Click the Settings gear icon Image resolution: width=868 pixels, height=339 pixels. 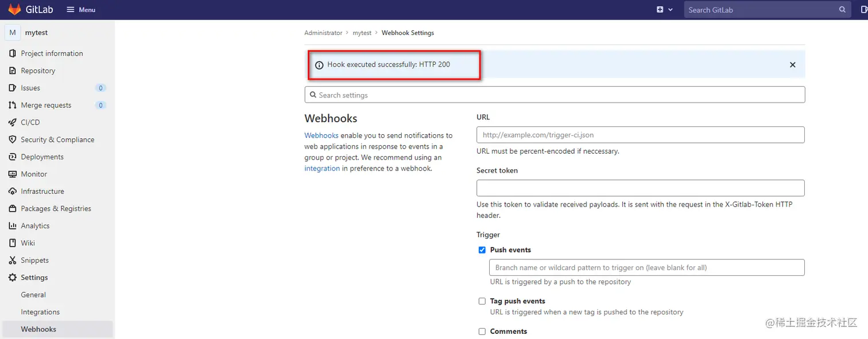pyautogui.click(x=13, y=277)
